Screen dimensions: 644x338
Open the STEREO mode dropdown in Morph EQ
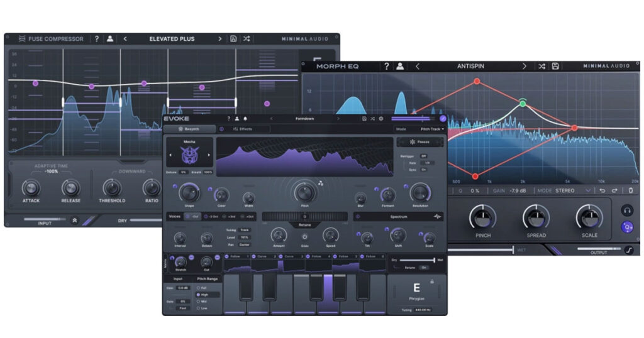[x=573, y=191]
